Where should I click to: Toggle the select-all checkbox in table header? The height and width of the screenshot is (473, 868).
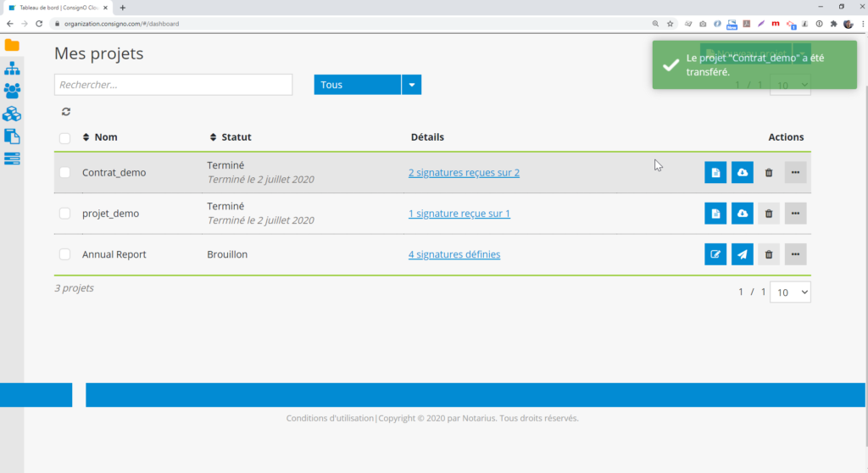[65, 137]
